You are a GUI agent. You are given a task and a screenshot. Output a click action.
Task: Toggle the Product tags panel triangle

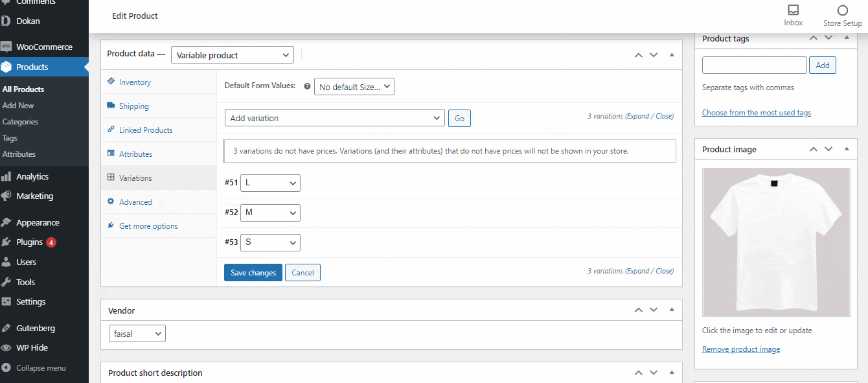click(847, 38)
